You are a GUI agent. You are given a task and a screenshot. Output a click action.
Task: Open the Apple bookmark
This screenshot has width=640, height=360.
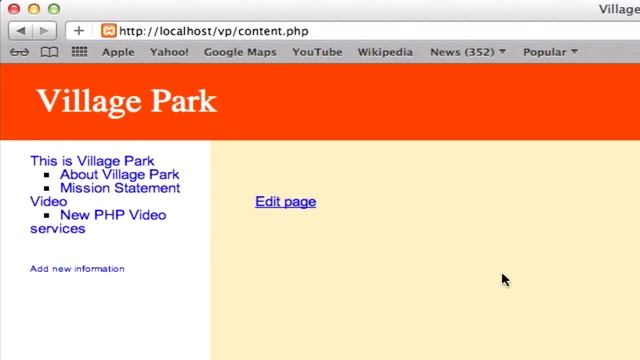point(118,52)
